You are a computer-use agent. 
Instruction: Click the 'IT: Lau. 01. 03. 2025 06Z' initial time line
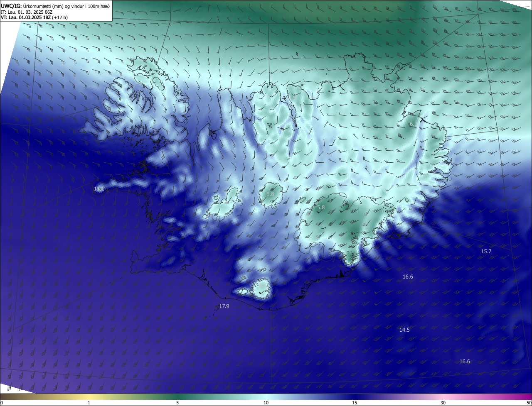coord(27,12)
